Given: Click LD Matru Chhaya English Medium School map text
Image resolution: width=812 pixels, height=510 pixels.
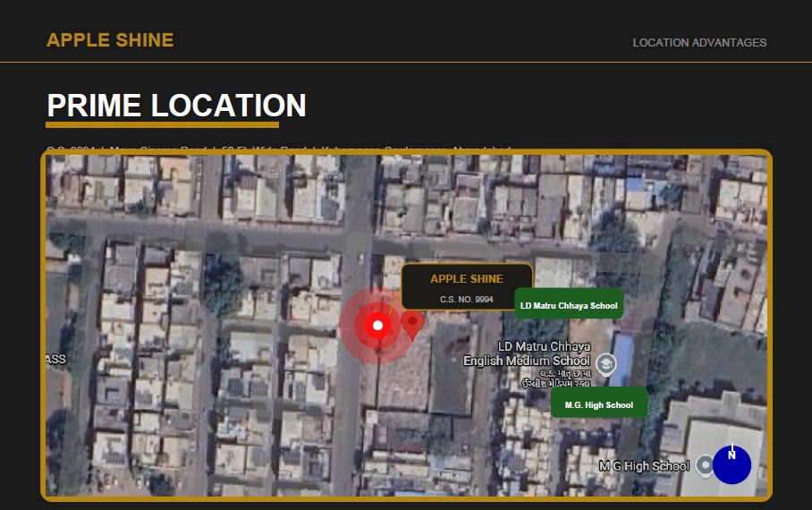Looking at the screenshot, I should pos(527,353).
